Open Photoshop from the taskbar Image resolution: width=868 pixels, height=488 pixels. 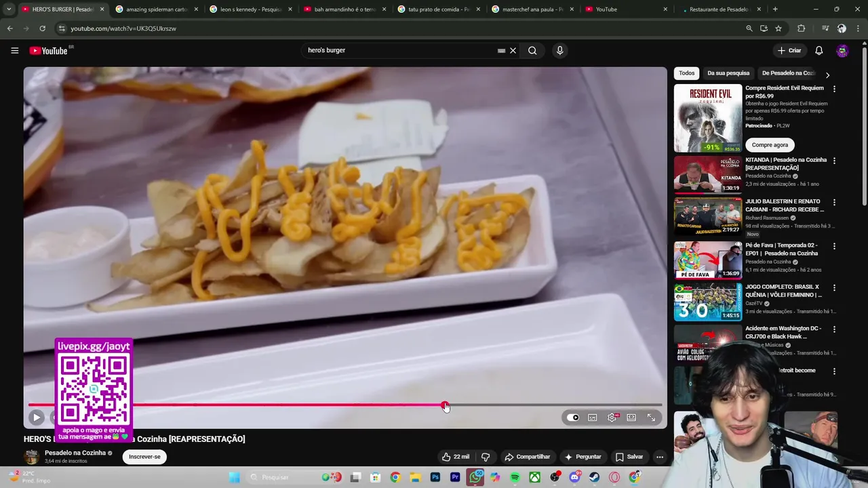[x=435, y=477]
